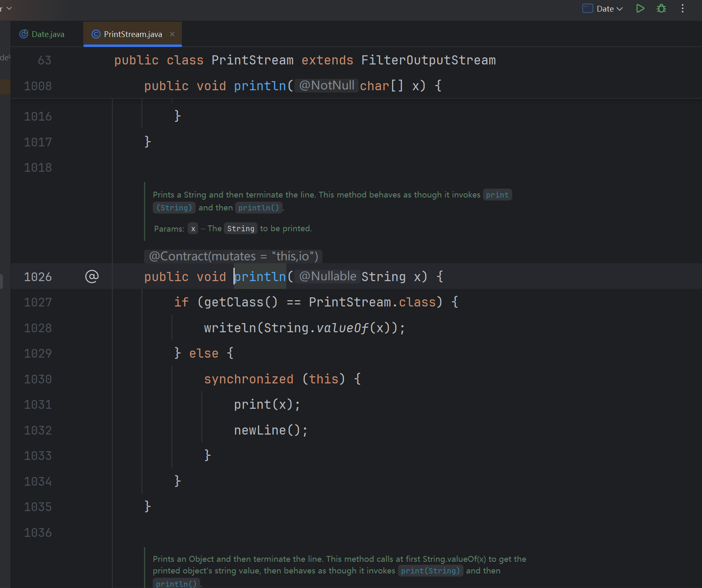Run the Date configuration with green play button

click(640, 8)
